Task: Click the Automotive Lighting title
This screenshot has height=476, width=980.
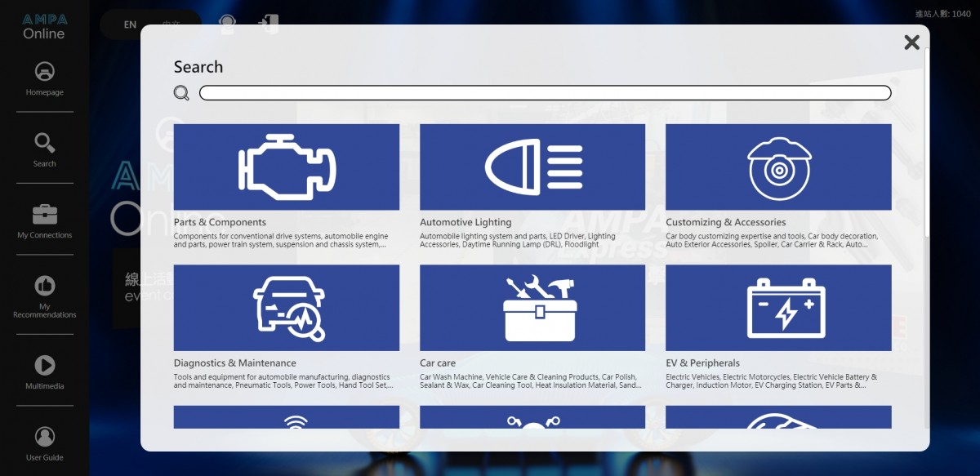Action: 465,222
